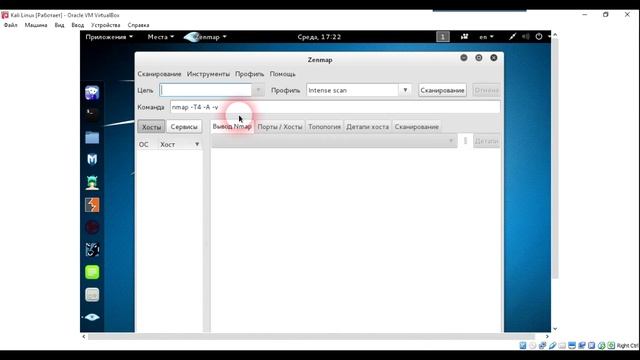This screenshot has height=360, width=640.
Task: Click VirtualBox USB devices status icon
Action: 552,345
